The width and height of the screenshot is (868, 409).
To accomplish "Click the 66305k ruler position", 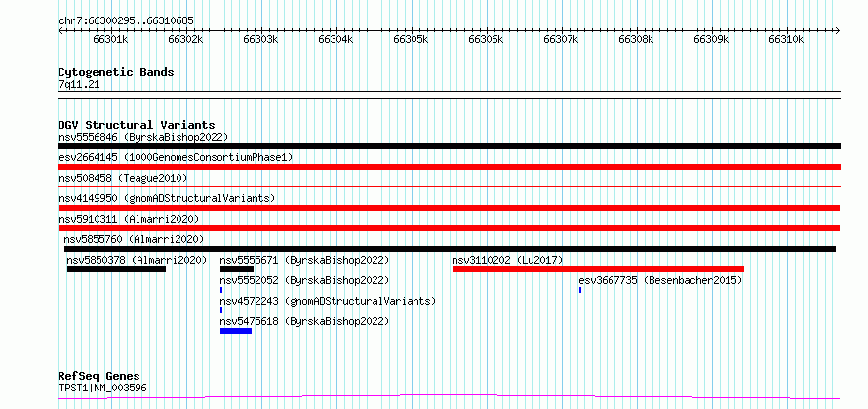I will (411, 39).
